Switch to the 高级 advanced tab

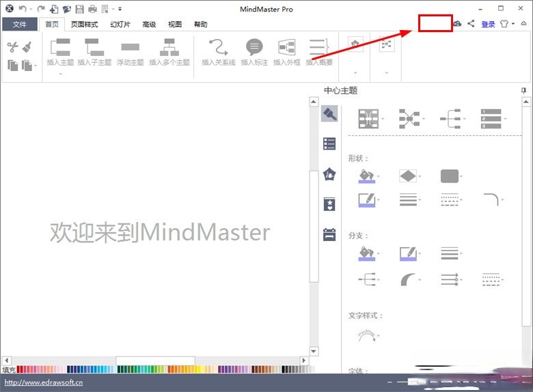149,24
